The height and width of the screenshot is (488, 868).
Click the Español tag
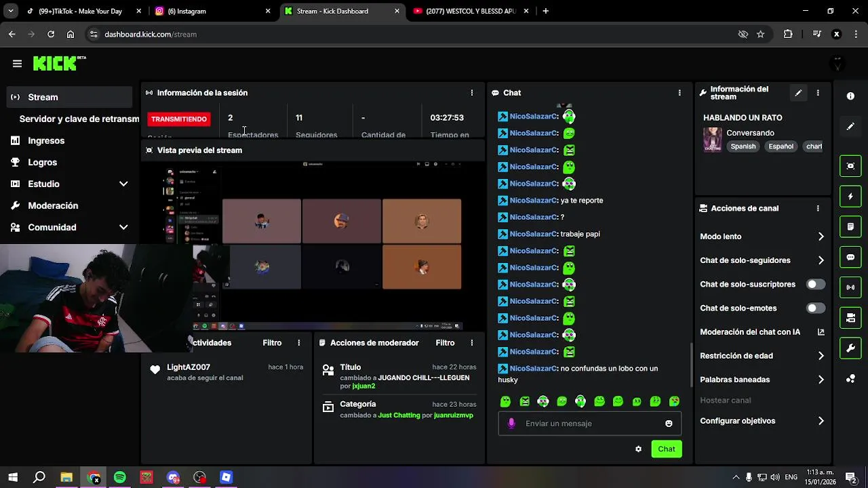[x=781, y=146]
